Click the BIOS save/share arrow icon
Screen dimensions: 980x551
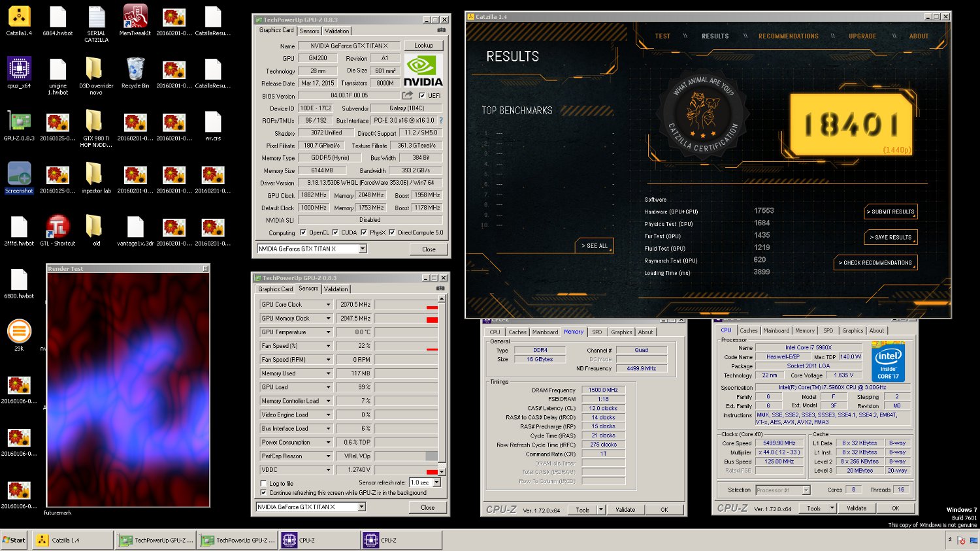click(408, 95)
